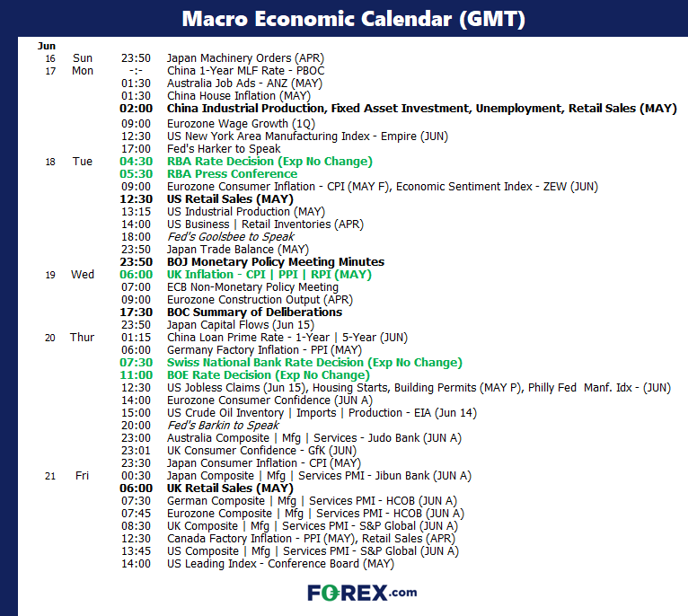688x616 pixels.
Task: Click Germany Factory Inflation - PPI (MAY)
Action: pyautogui.click(x=264, y=350)
